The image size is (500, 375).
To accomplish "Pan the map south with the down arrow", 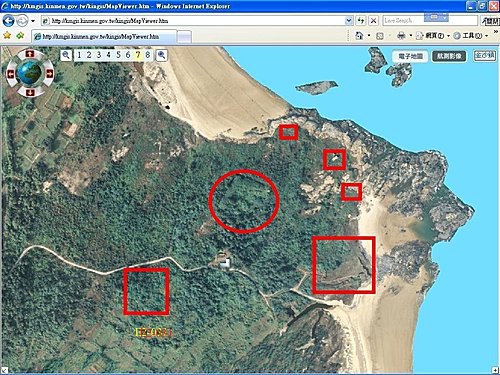I will point(30,93).
